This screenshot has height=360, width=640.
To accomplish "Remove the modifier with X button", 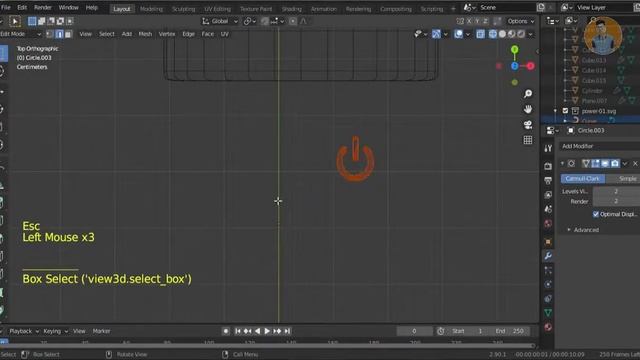I will [635, 164].
